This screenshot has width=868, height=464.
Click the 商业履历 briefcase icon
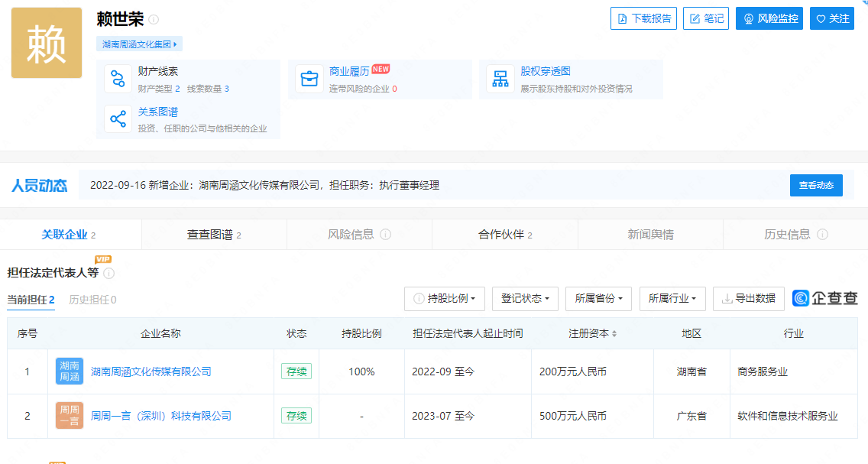(x=309, y=79)
